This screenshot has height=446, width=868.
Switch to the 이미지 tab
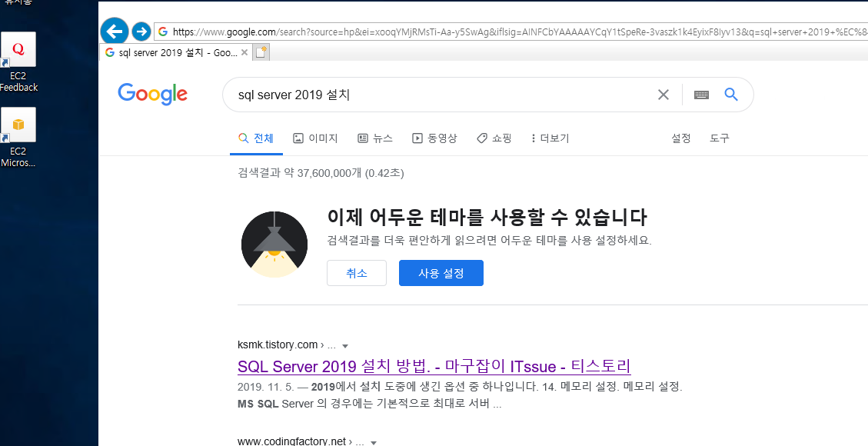pos(315,138)
